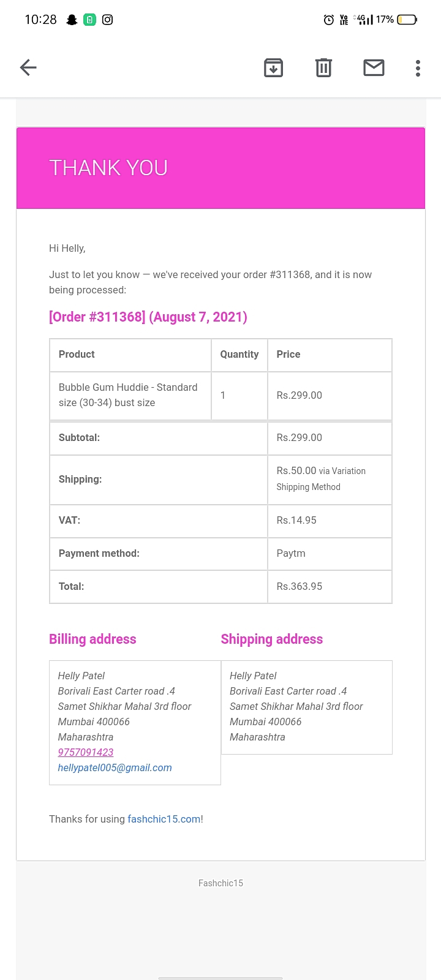Tap the Fashchic15 footer text
Image resolution: width=441 pixels, height=980 pixels.
[221, 883]
